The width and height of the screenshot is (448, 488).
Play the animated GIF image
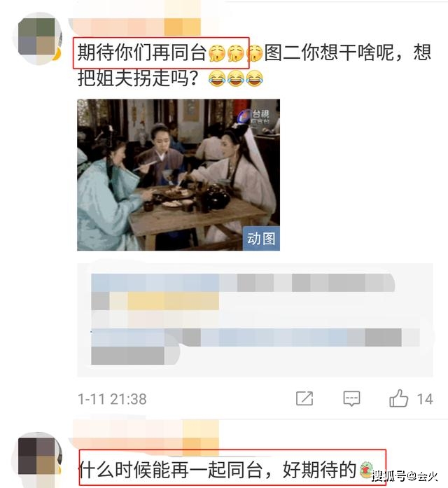pyautogui.click(x=178, y=174)
